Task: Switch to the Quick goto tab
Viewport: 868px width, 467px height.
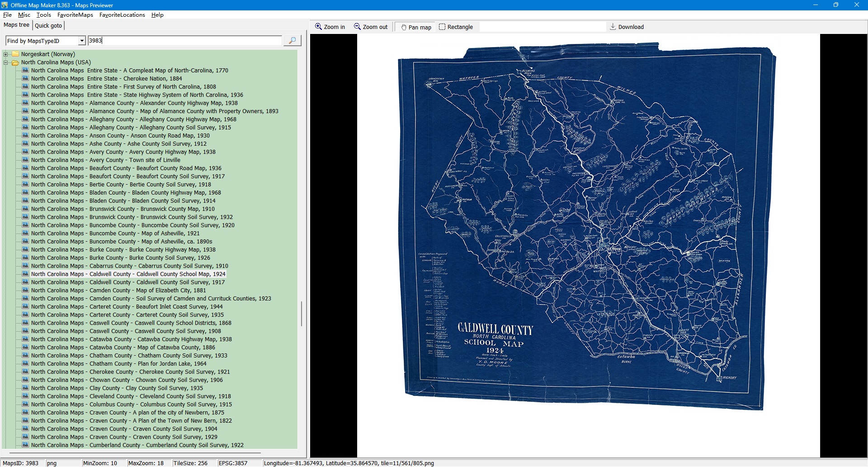Action: [48, 25]
